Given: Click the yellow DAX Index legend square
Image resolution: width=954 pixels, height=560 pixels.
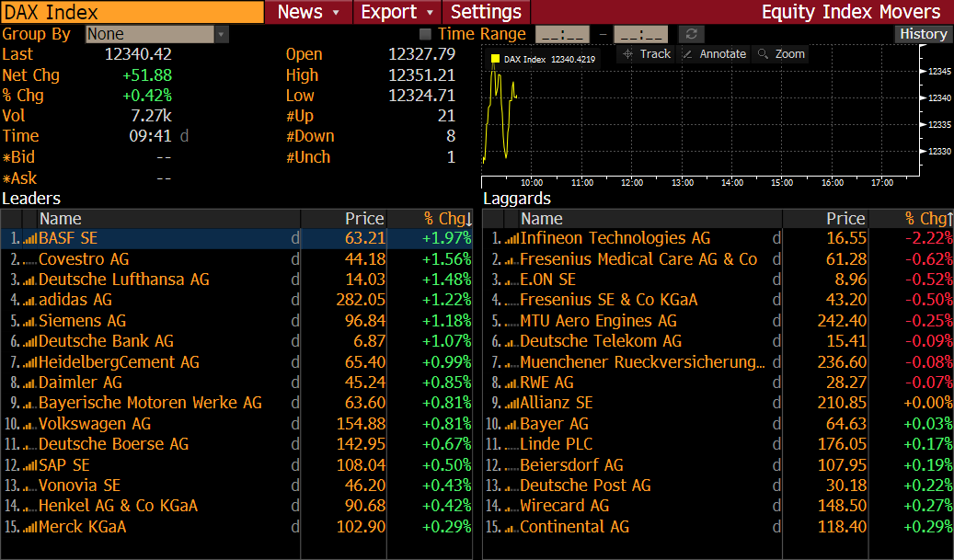Looking at the screenshot, I should [495, 59].
